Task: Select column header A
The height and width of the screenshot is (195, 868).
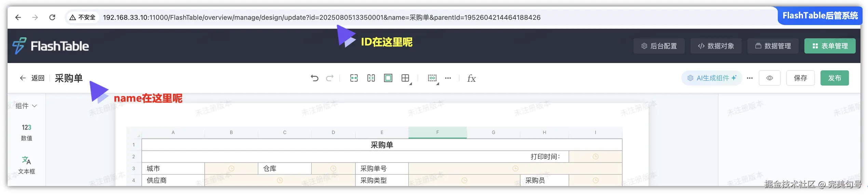Action: (173, 132)
